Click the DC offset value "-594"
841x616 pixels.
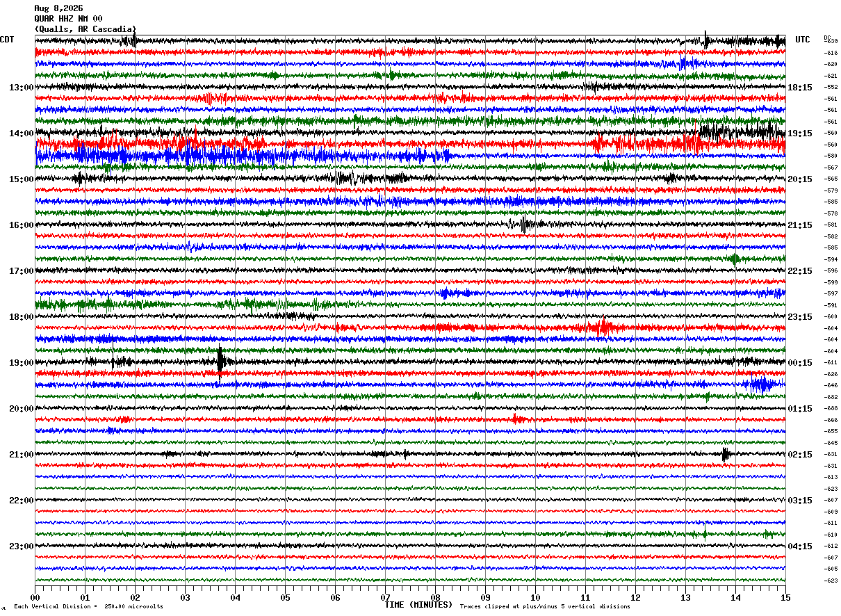(831, 259)
